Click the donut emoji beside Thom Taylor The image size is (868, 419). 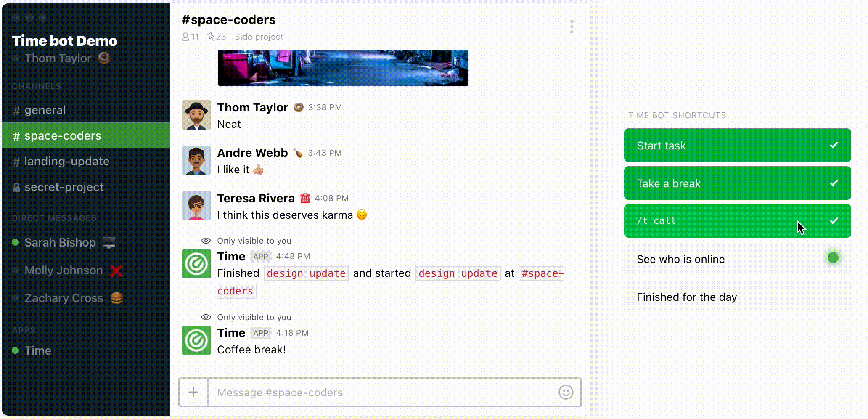click(x=105, y=58)
